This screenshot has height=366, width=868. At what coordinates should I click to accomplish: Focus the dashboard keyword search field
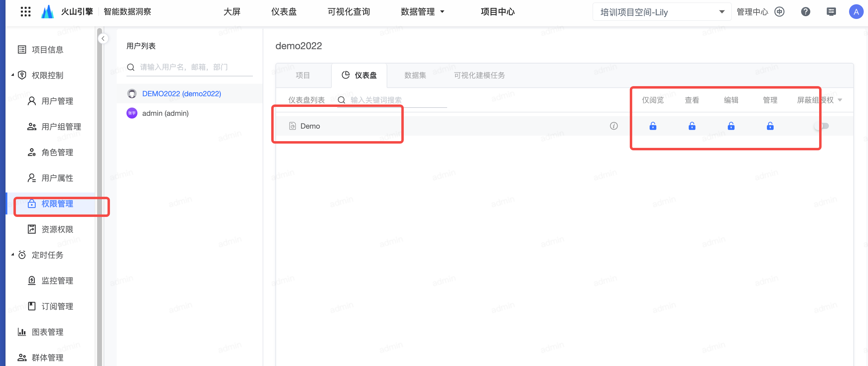click(392, 100)
